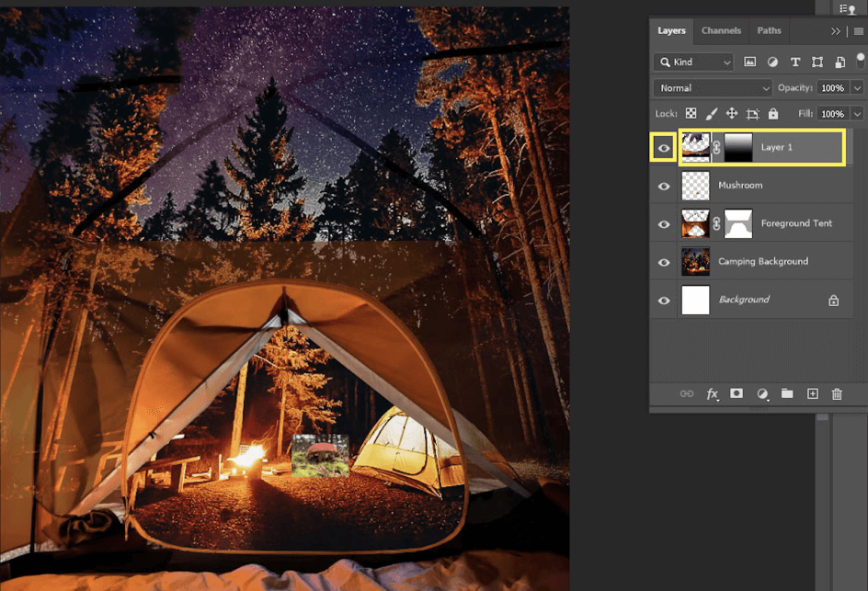Select the Mushroom layer name
868x591 pixels.
[740, 186]
